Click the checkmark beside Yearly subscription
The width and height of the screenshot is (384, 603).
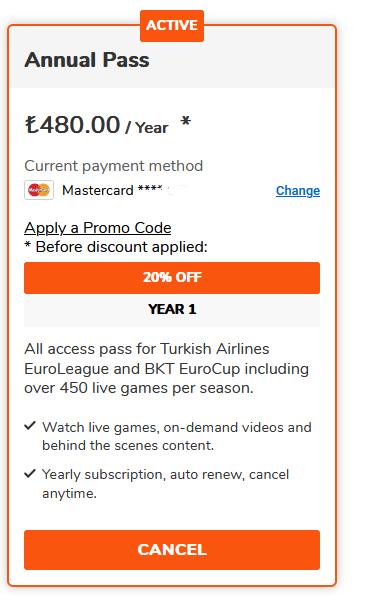coord(30,473)
